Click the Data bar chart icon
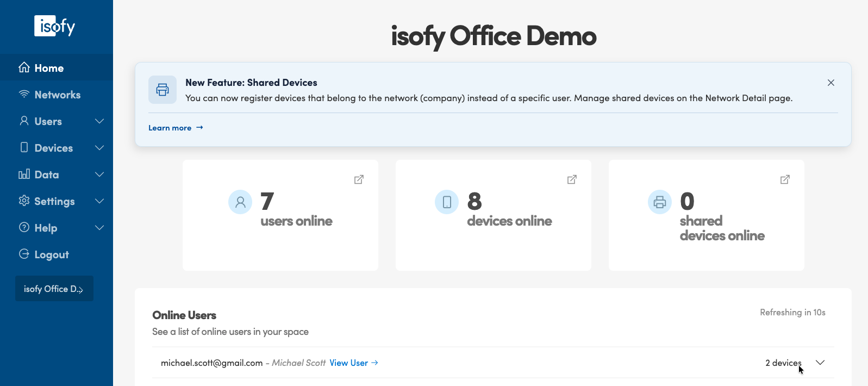Image resolution: width=868 pixels, height=386 pixels. click(24, 174)
